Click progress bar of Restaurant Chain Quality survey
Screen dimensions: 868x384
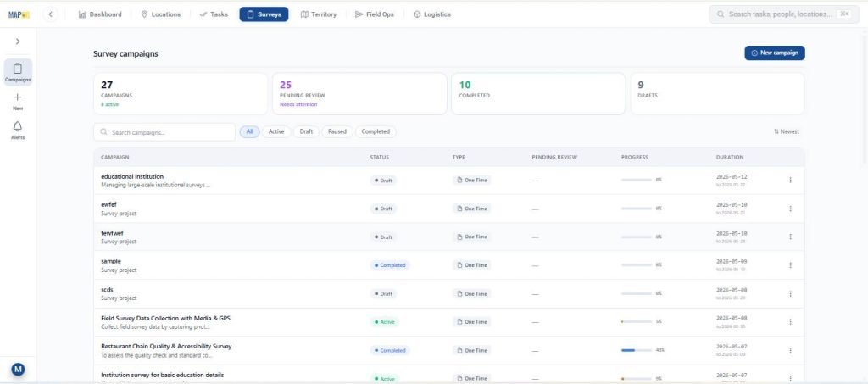(637, 350)
